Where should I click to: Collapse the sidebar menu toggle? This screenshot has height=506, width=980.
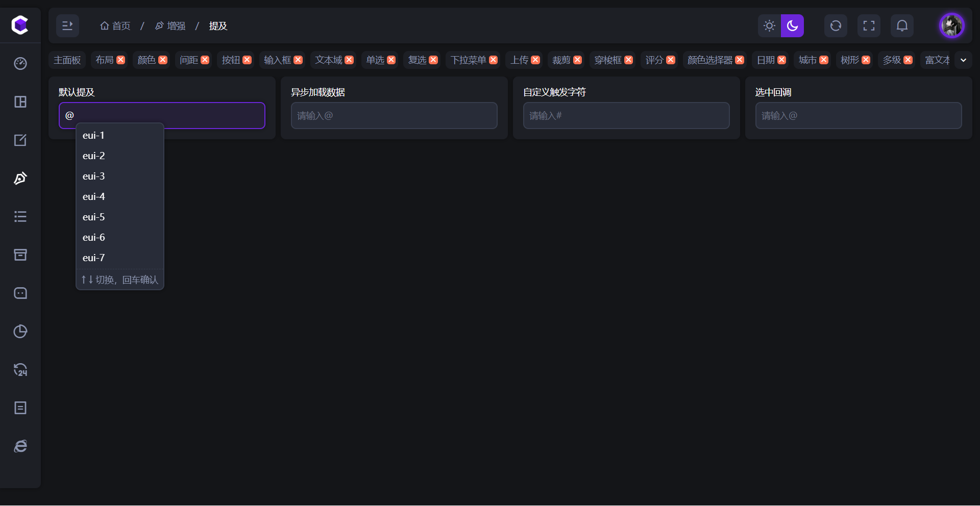67,26
